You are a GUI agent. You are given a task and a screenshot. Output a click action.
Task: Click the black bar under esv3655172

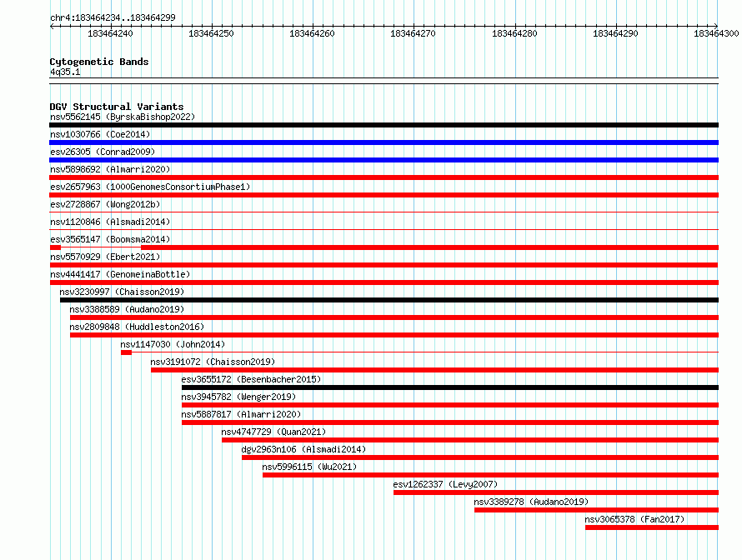450,387
